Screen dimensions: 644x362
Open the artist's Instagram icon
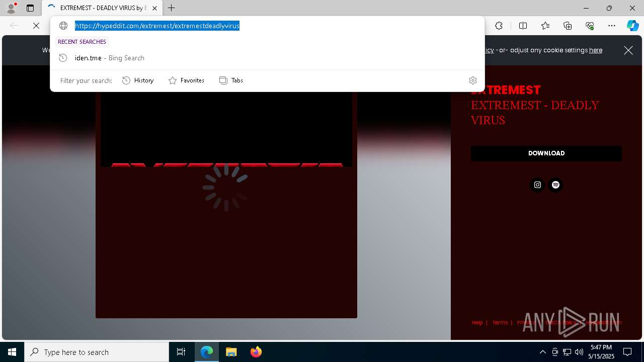(x=537, y=185)
